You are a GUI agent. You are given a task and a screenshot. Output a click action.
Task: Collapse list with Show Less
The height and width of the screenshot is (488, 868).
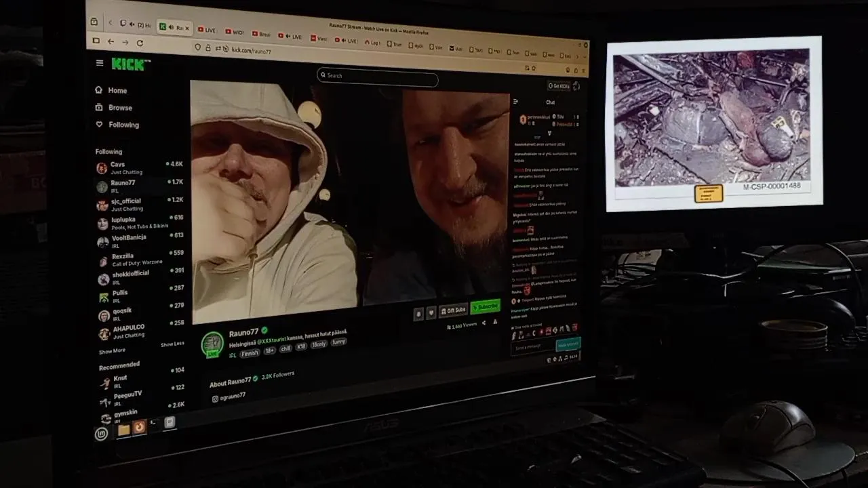pyautogui.click(x=172, y=344)
